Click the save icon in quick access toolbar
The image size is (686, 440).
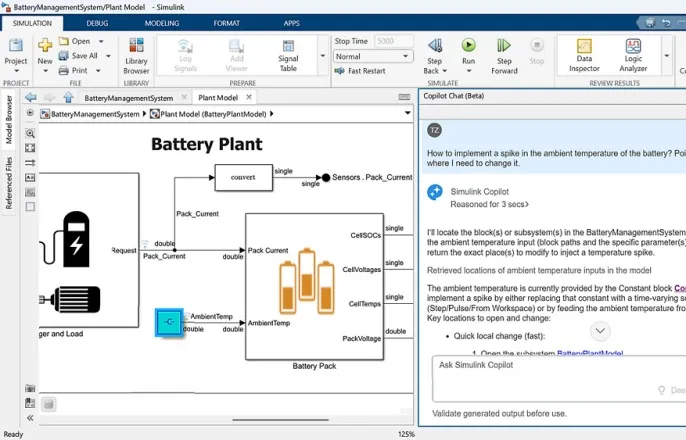coord(650,22)
